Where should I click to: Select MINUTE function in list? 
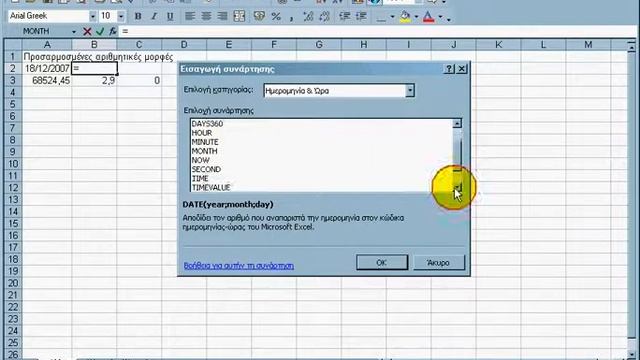[x=205, y=142]
